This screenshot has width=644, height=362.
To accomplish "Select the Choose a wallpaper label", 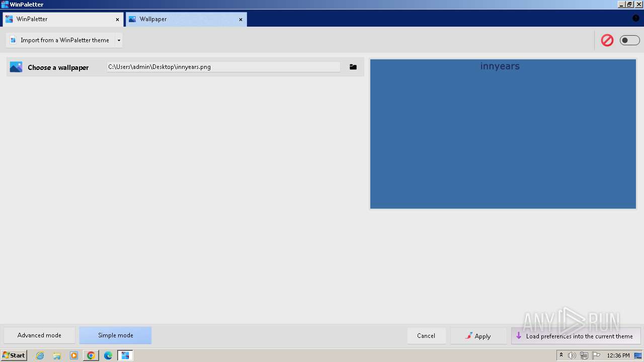I will 58,67.
